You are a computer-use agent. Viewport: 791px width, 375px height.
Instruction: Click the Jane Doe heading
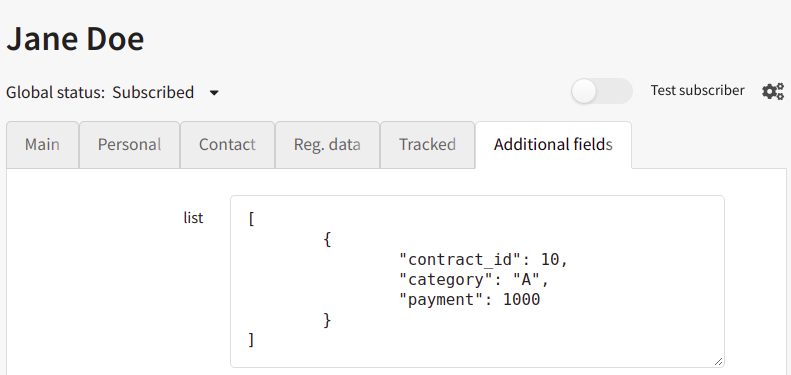[x=75, y=39]
